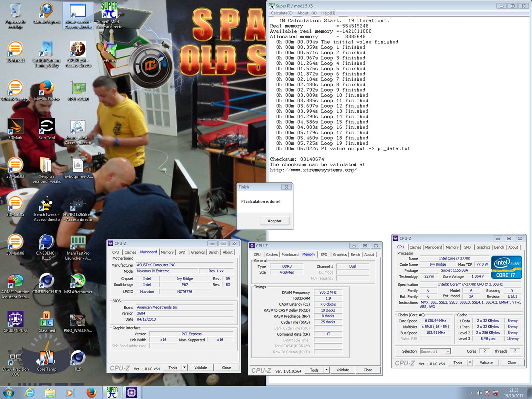Switch to Mainboard tab in CPU tab CPU-Z window
The height and width of the screenshot is (399, 532).
(434, 247)
